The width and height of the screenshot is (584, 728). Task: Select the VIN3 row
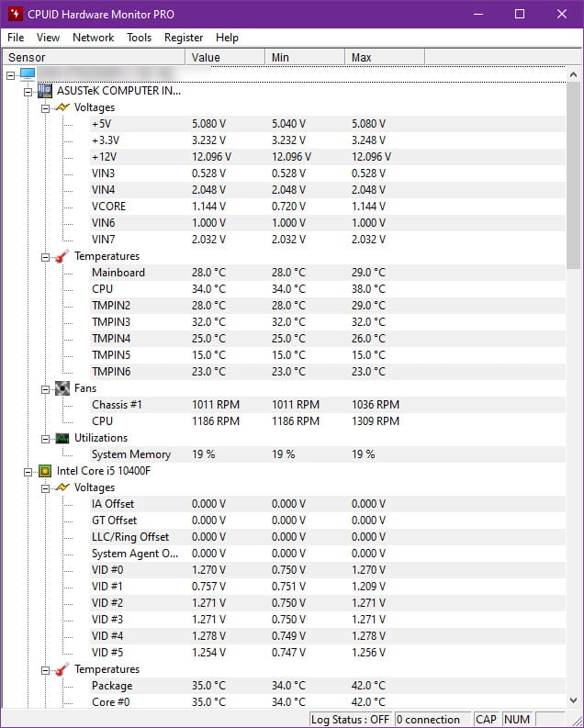coord(328,174)
